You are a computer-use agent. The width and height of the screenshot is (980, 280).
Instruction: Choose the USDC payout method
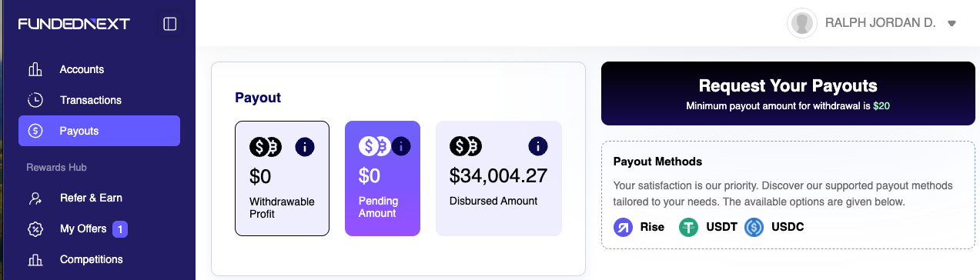774,227
